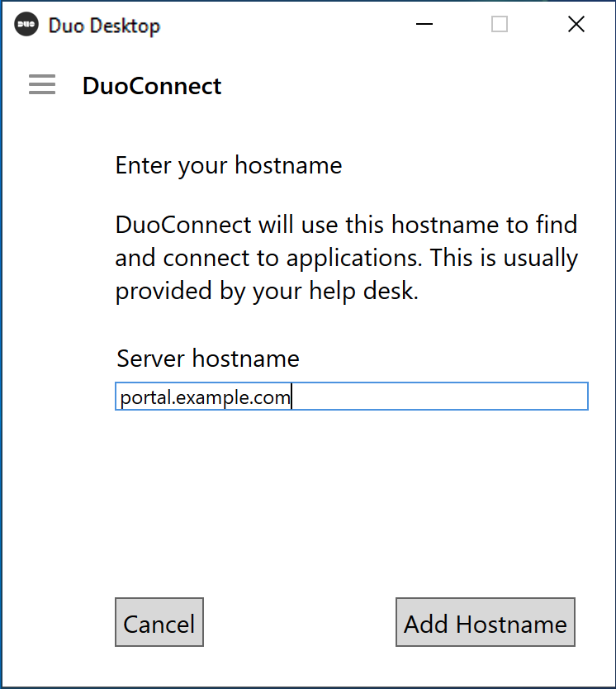Open the hamburger navigation menu
The image size is (616, 689).
coord(42,85)
